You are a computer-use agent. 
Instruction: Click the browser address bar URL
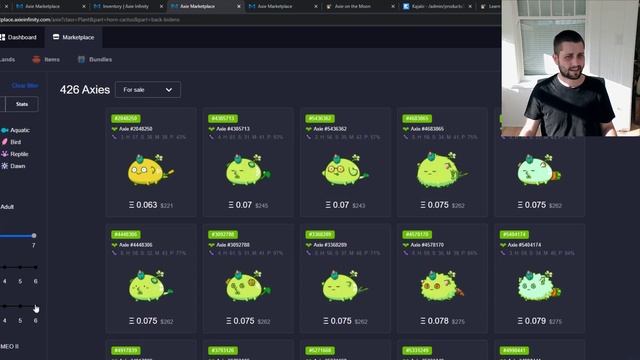coord(90,20)
